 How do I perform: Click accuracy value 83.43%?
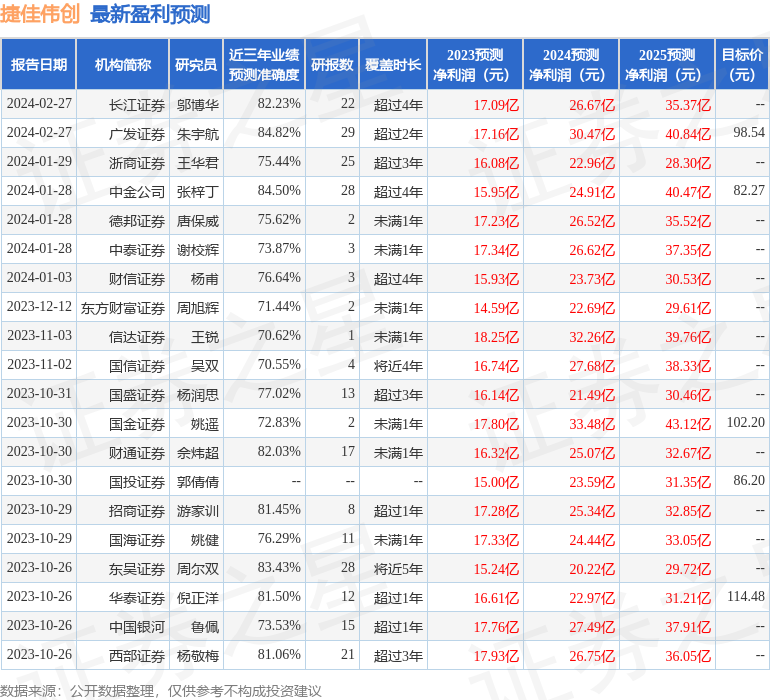(279, 567)
